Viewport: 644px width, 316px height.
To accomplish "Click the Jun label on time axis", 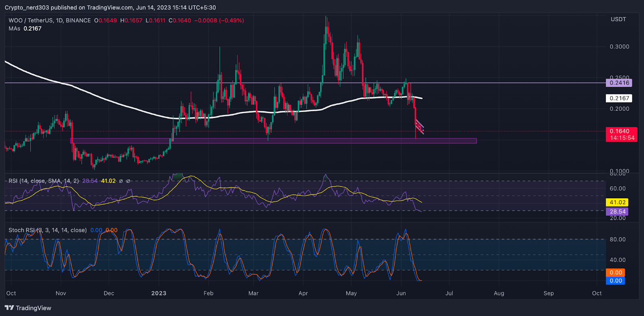I will [401, 293].
